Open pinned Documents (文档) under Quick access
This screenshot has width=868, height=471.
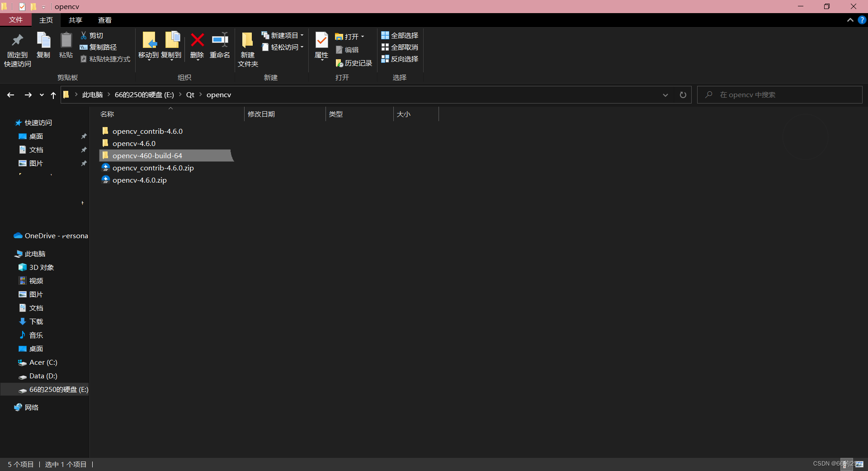coord(36,150)
